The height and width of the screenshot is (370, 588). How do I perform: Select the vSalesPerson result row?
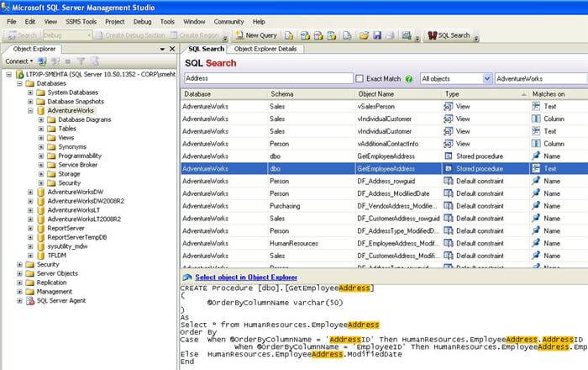pos(385,107)
